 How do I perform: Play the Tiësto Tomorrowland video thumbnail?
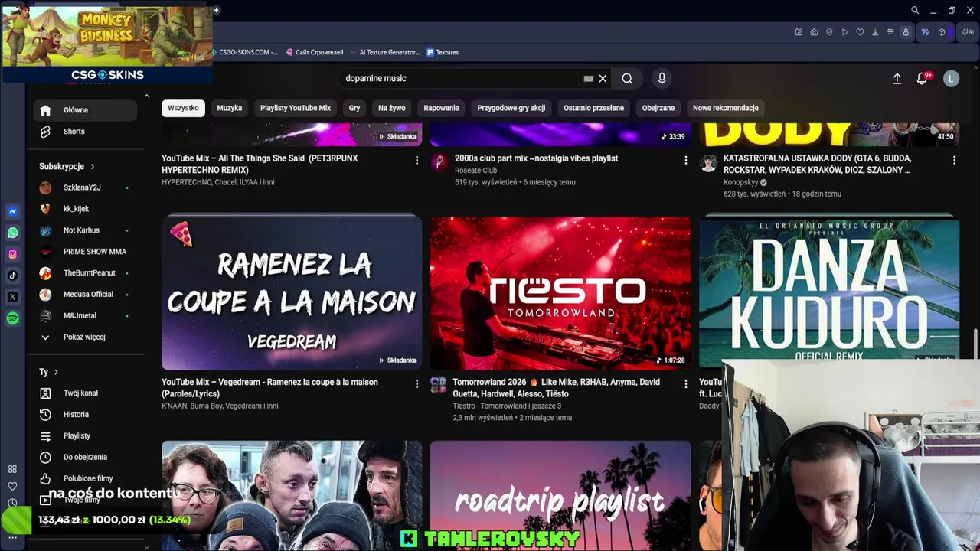(x=560, y=292)
